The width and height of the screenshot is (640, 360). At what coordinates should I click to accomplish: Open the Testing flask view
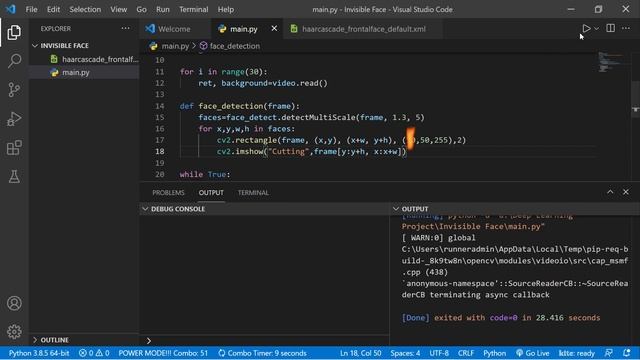coord(14,176)
